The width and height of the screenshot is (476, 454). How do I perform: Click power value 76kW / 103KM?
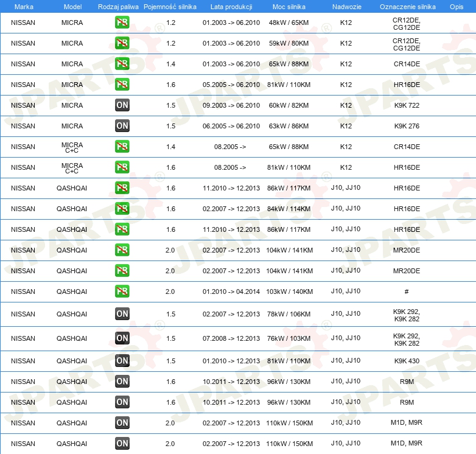[x=289, y=338]
